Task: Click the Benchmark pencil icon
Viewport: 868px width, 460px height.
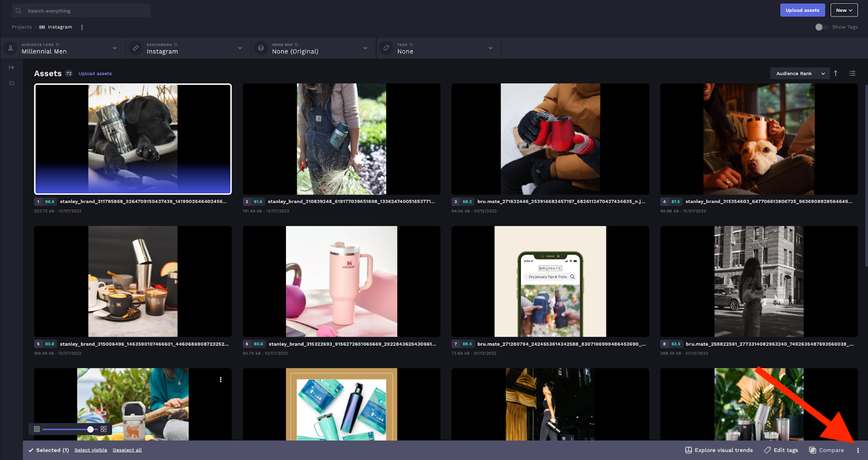Action: [136, 48]
